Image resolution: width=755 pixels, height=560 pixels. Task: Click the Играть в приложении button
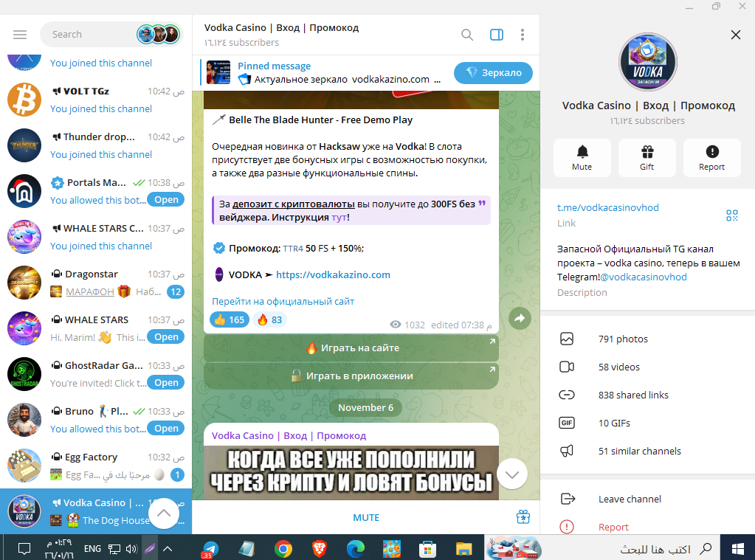(351, 376)
